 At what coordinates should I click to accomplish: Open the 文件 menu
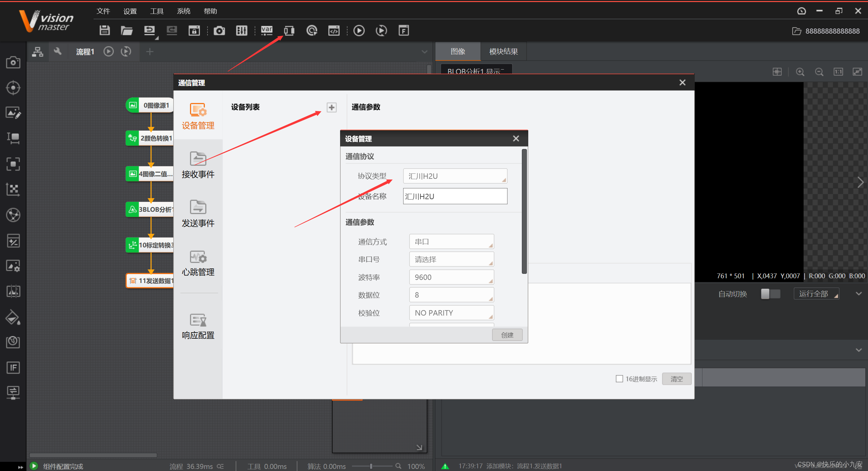coord(103,11)
